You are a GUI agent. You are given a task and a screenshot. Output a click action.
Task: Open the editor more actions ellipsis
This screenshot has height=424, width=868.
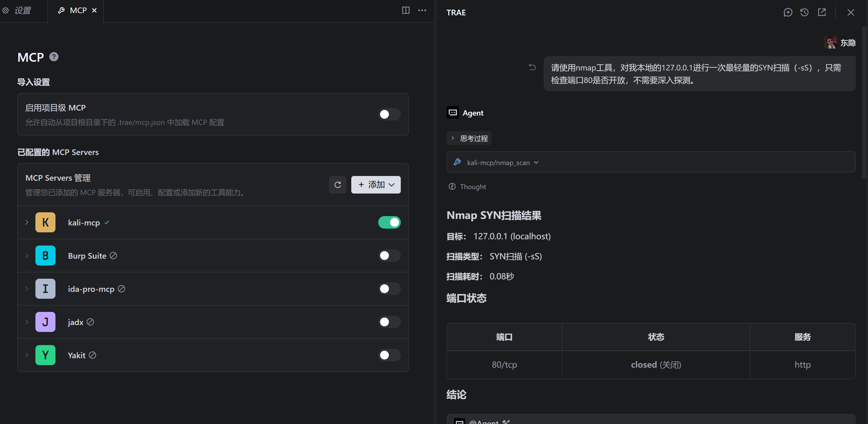422,10
